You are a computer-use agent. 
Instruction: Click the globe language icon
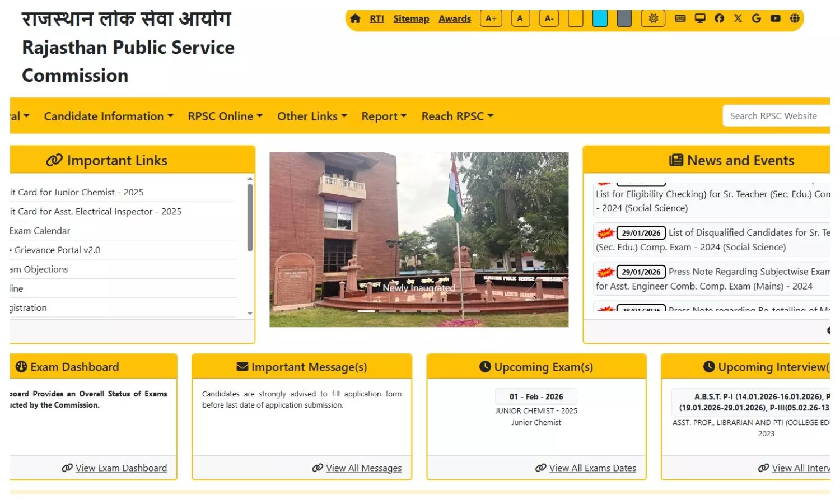[x=795, y=18]
